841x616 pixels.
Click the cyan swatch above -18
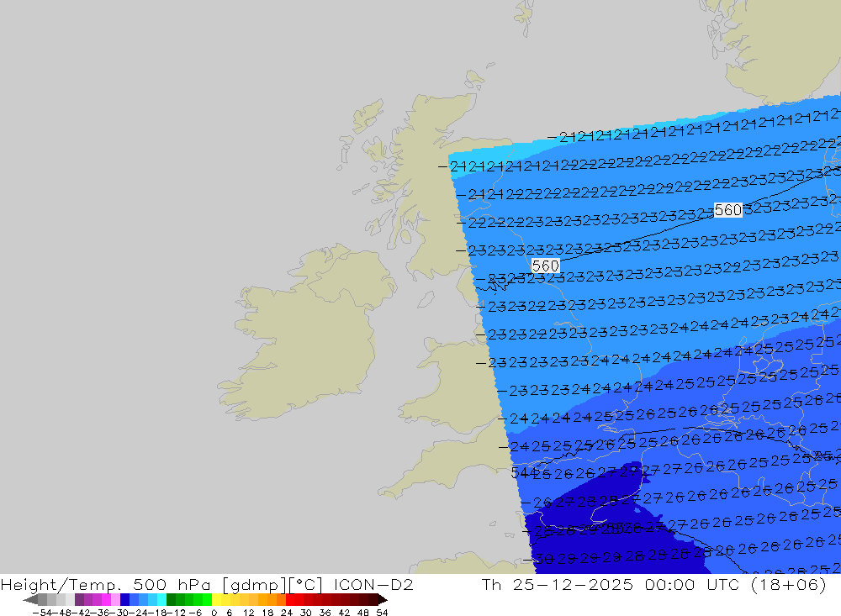point(161,599)
